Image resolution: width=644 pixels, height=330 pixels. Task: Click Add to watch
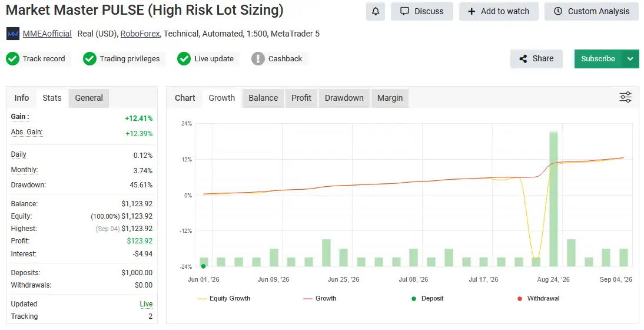499,12
